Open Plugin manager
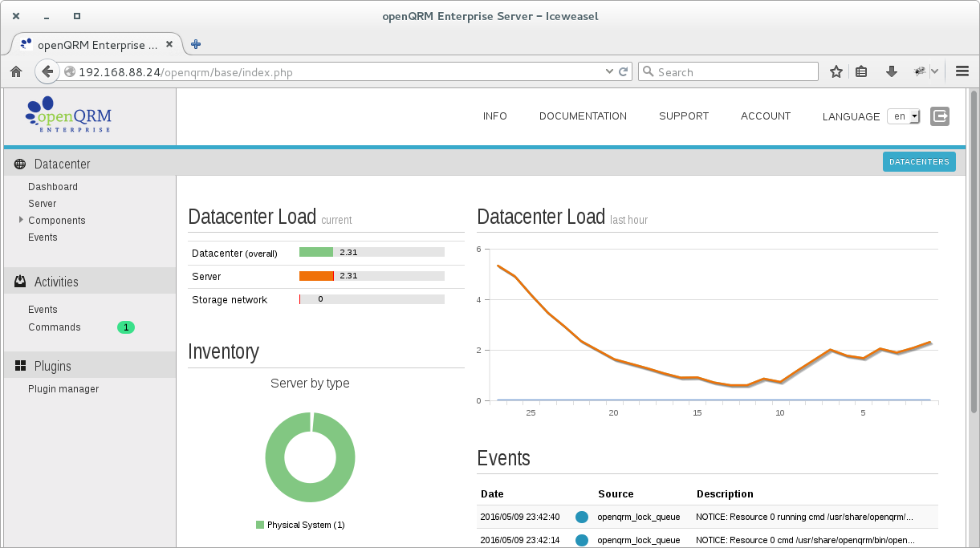The height and width of the screenshot is (548, 980). tap(63, 389)
